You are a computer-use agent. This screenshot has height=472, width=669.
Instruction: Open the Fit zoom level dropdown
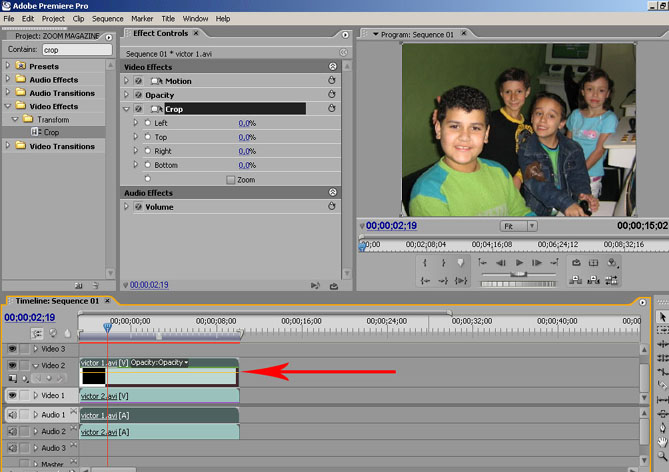[x=518, y=226]
